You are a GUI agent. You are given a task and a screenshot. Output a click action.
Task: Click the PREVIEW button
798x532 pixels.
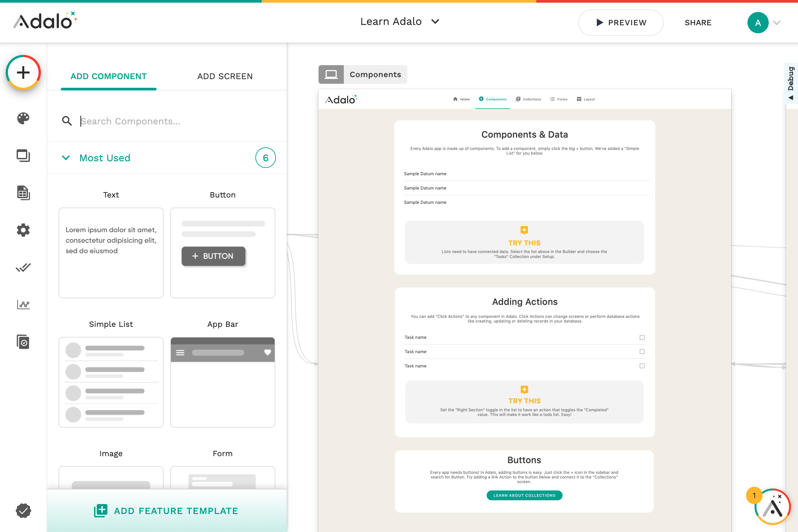tap(621, 22)
